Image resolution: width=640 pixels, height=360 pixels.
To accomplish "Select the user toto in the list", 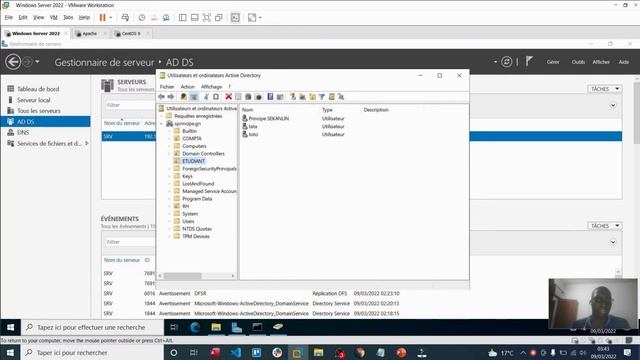I will (253, 134).
